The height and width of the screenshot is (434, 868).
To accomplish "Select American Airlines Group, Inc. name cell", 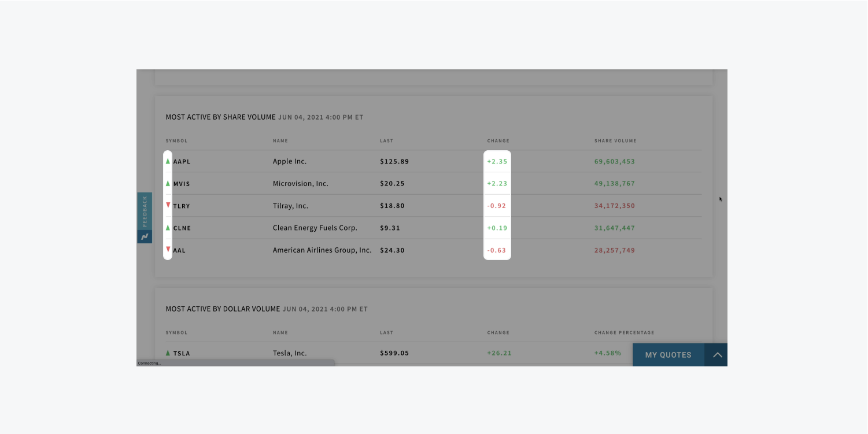I will click(x=322, y=250).
